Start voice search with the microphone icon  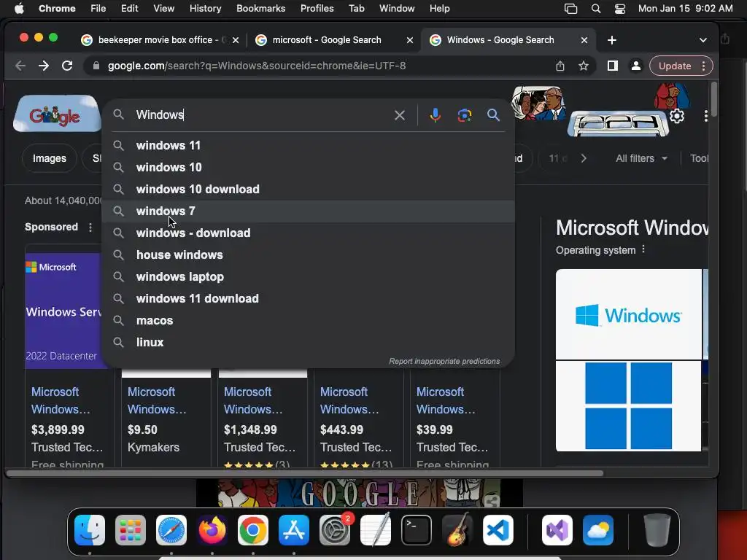[435, 115]
